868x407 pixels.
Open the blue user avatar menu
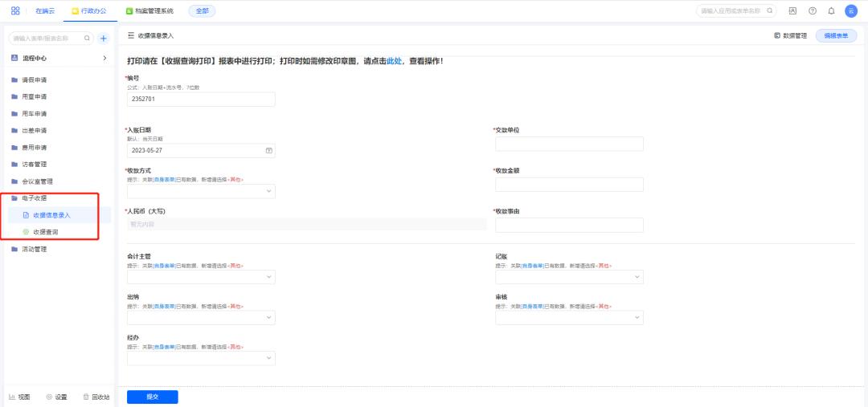click(x=851, y=10)
